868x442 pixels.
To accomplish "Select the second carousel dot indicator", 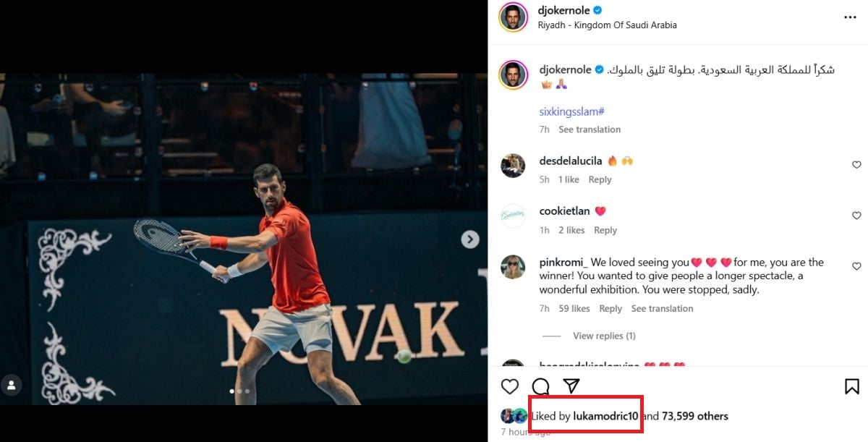I will 239,391.
